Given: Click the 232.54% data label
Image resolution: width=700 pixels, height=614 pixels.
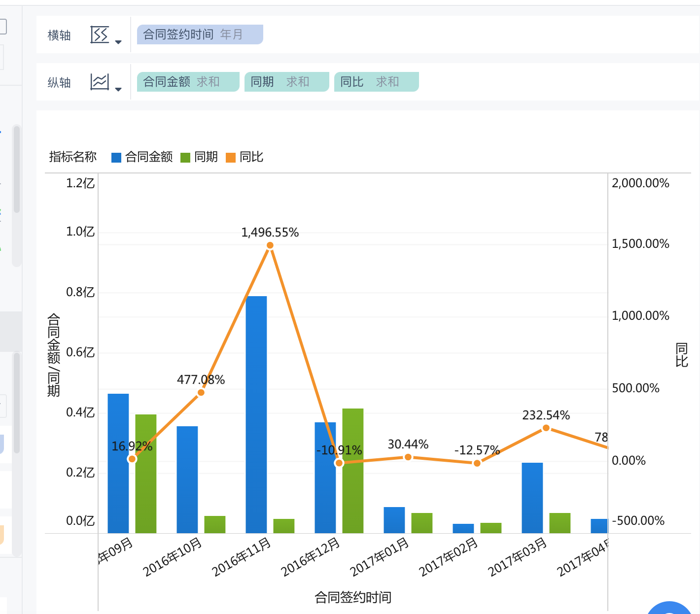Looking at the screenshot, I should pos(546,415).
